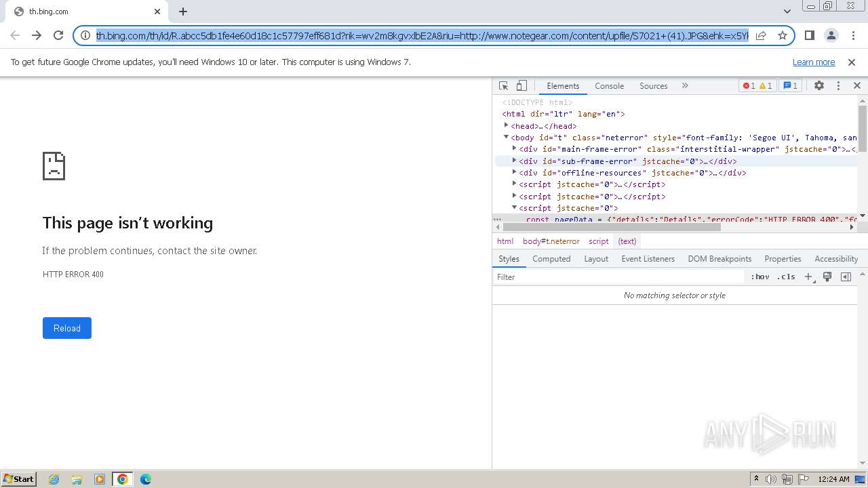Dismiss the Chrome update notice
The image size is (868, 488).
852,62
